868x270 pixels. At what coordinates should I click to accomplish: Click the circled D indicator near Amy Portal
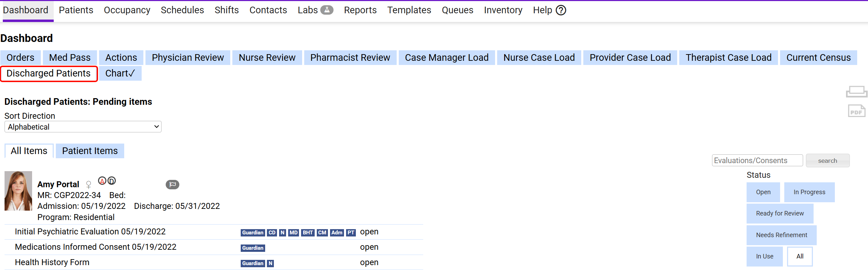click(x=112, y=180)
